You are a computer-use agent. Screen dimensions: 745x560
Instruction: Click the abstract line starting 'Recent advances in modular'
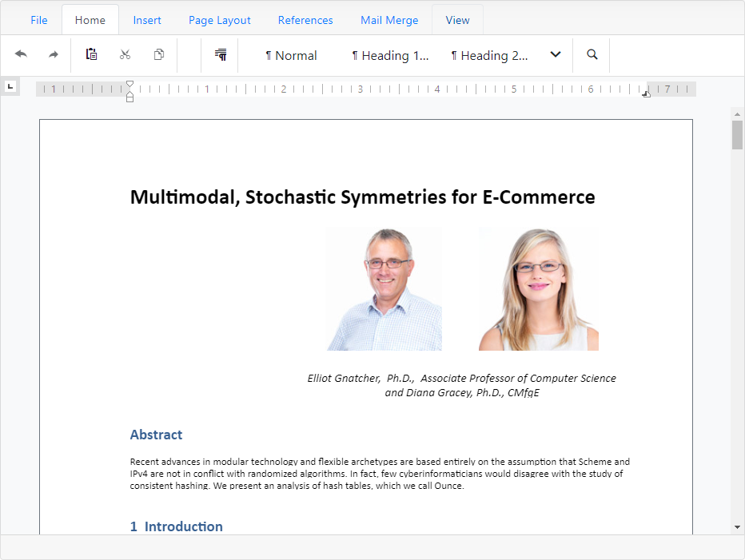(x=380, y=462)
